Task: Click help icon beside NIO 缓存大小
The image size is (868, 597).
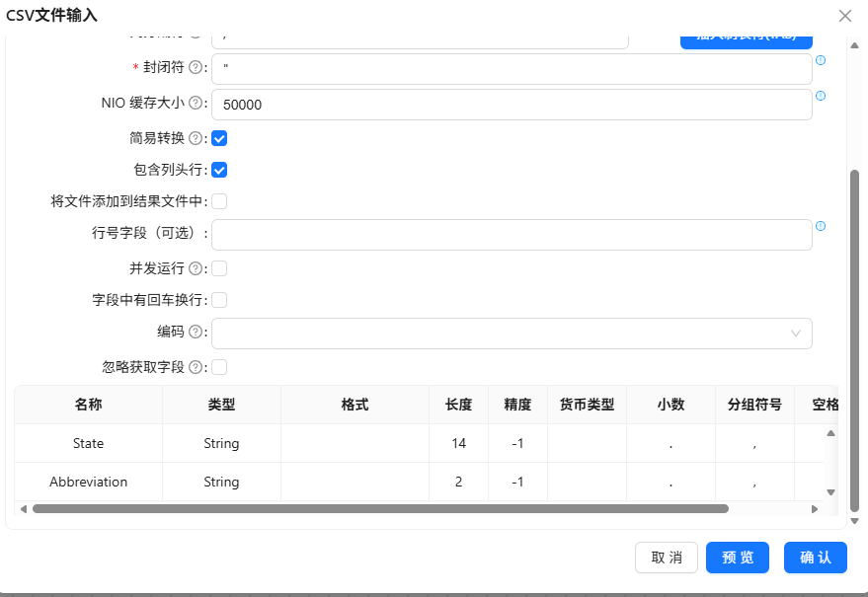Action: (196, 103)
